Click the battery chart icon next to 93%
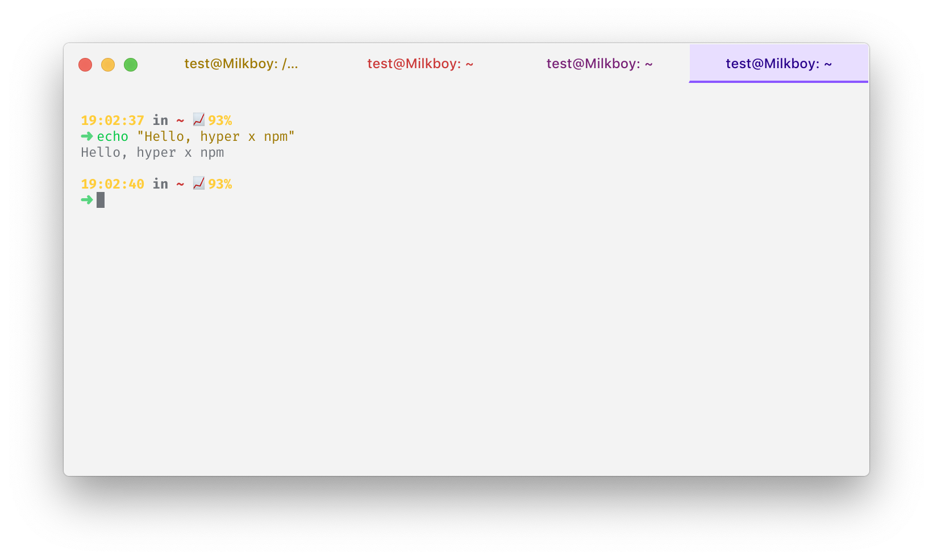This screenshot has height=560, width=933. pos(198,120)
